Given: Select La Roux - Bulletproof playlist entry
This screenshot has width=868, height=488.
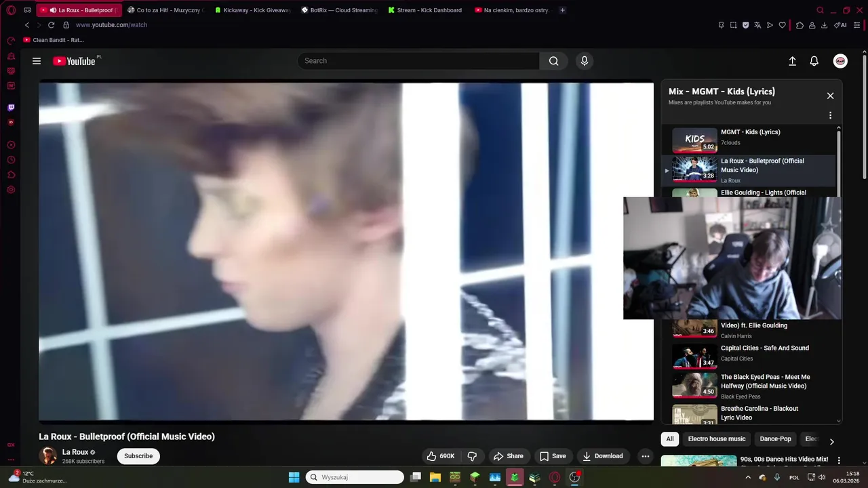Looking at the screenshot, I should pos(749,170).
